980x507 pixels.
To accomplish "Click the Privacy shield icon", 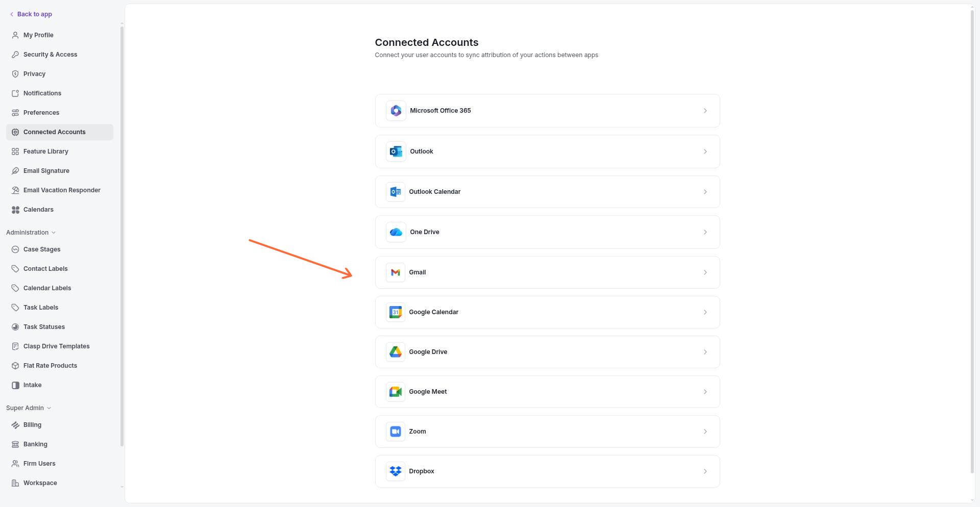I will (x=15, y=74).
